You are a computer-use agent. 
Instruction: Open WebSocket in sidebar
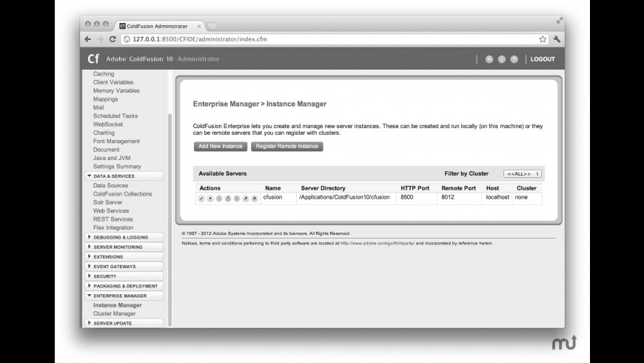tap(108, 124)
